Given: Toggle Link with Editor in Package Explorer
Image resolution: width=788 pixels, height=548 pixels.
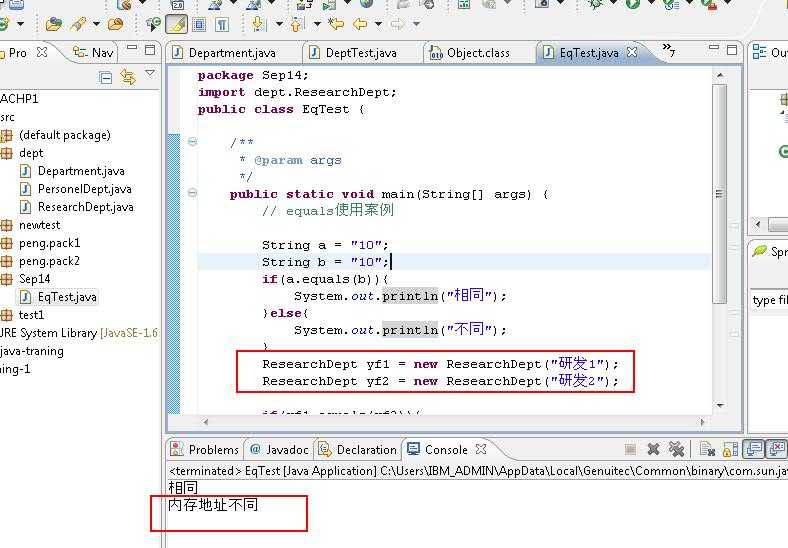Looking at the screenshot, I should 128,77.
